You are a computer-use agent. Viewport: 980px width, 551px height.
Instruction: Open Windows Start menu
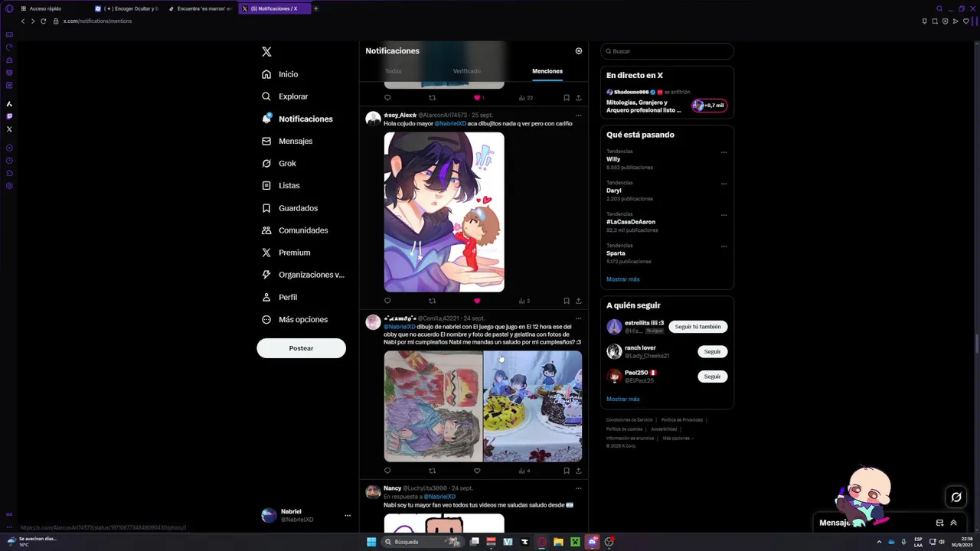point(371,542)
